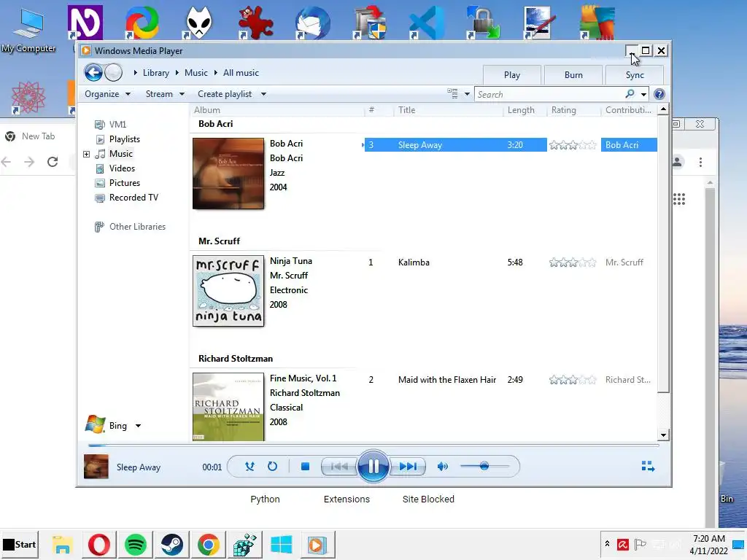Click the Bob Acri album art thumbnail
The width and height of the screenshot is (747, 560).
(x=228, y=174)
